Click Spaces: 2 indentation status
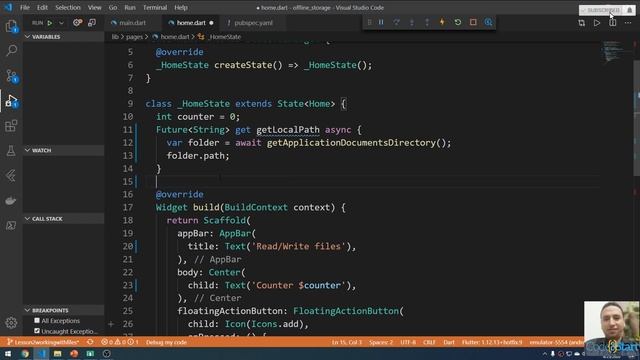Screen dimensions: 640x360 [x=381, y=342]
